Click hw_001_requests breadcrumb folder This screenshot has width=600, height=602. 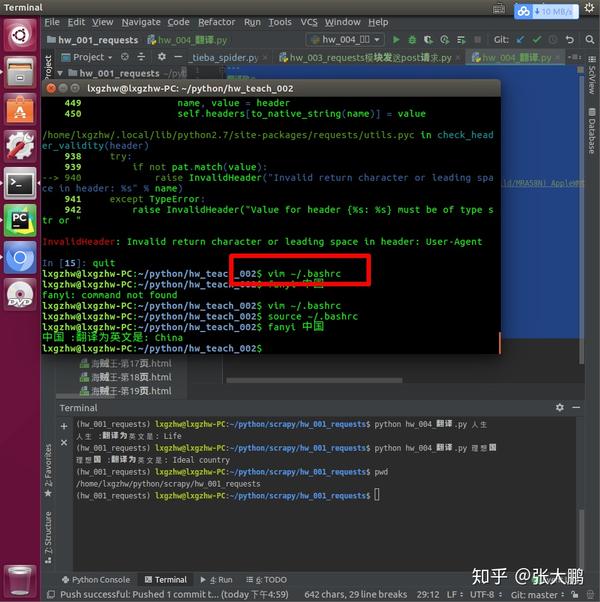tap(93, 40)
